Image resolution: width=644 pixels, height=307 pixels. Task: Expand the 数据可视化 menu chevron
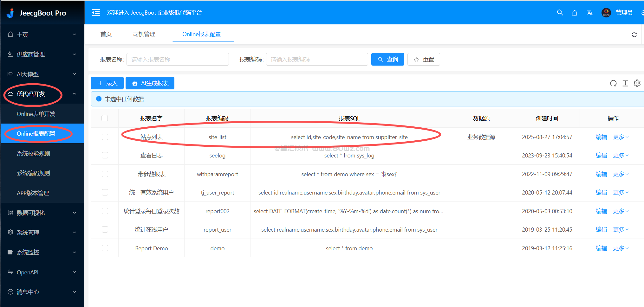(75, 213)
